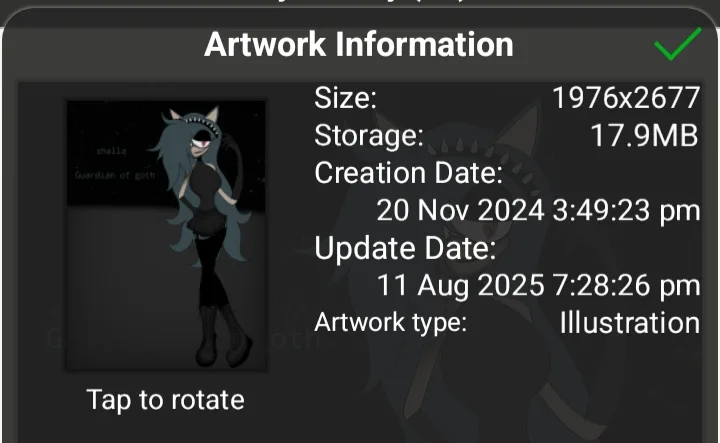
Task: Click the dimmed title bar behind the dialog
Action: [x=360, y=6]
